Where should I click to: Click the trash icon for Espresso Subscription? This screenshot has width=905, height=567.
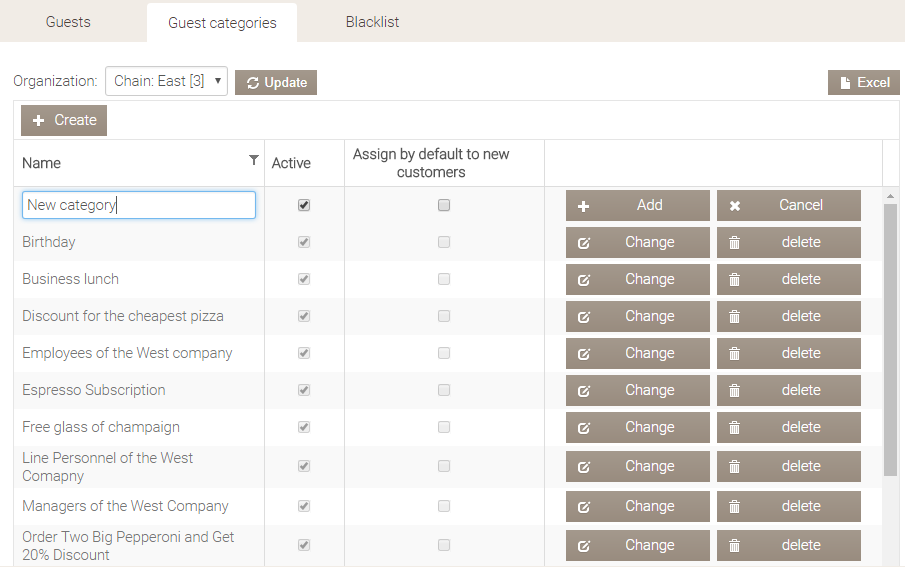735,391
